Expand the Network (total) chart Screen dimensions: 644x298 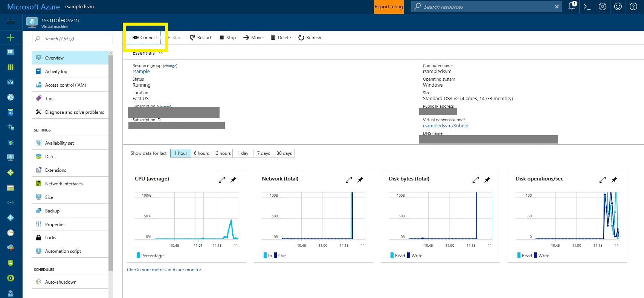349,180
